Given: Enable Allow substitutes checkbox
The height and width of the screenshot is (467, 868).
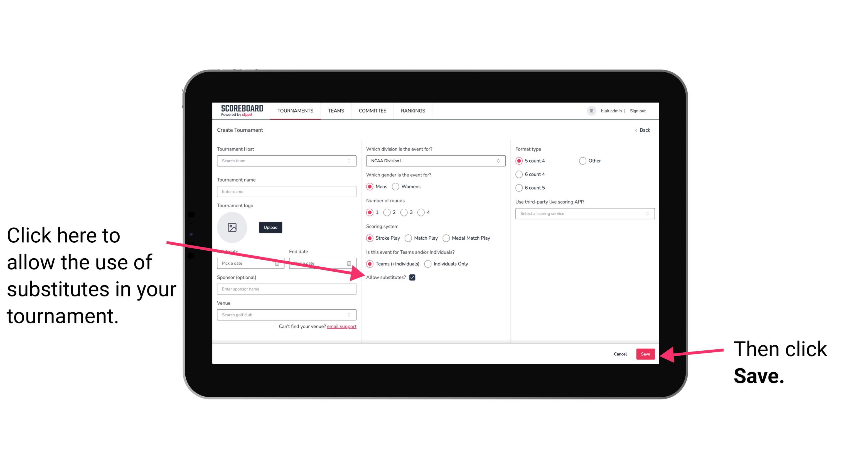Looking at the screenshot, I should [x=414, y=277].
